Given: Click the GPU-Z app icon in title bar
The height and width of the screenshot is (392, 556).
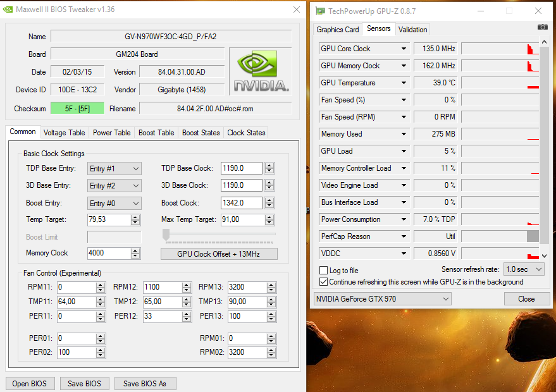Looking at the screenshot, I should click(x=320, y=11).
